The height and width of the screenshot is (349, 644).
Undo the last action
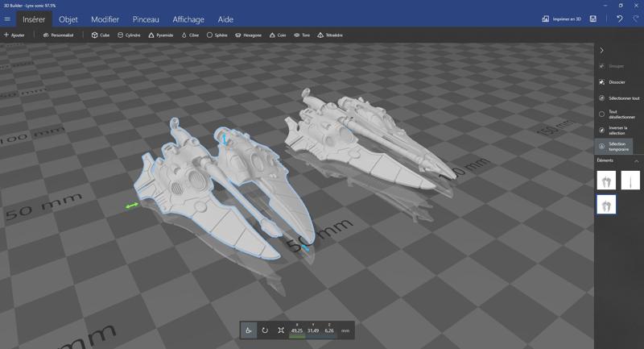tap(619, 19)
